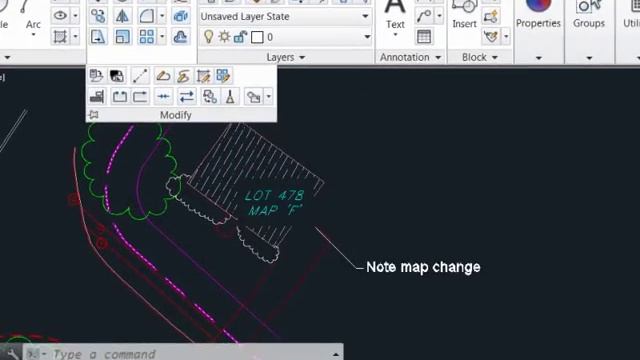
Task: Click layer 0 white color swatch
Action: coord(257,37)
